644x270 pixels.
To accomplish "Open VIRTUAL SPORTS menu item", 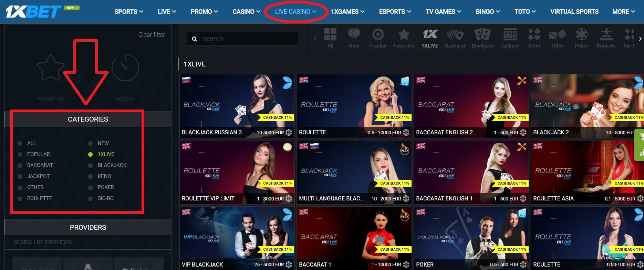I will tap(574, 12).
